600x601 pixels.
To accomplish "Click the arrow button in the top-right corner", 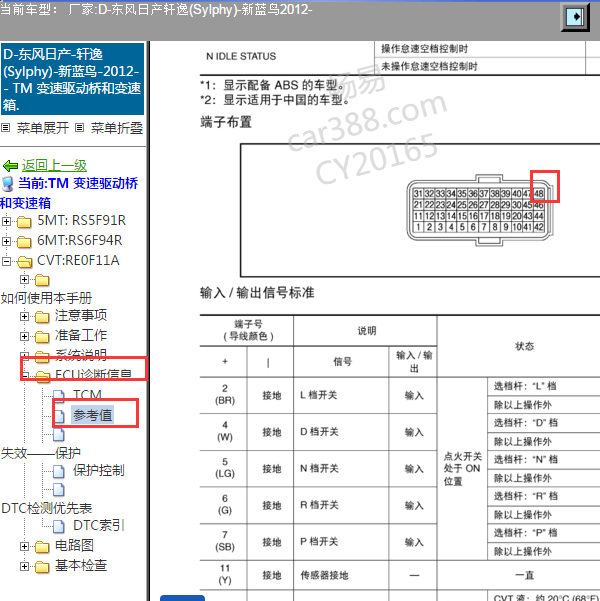I will click(575, 16).
